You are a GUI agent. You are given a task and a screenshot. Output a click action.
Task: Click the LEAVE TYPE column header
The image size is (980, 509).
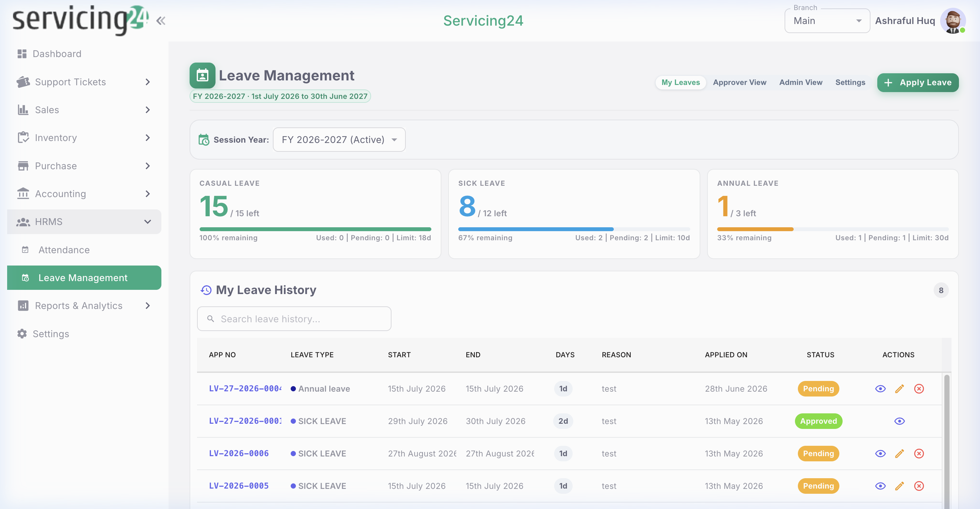pyautogui.click(x=312, y=355)
